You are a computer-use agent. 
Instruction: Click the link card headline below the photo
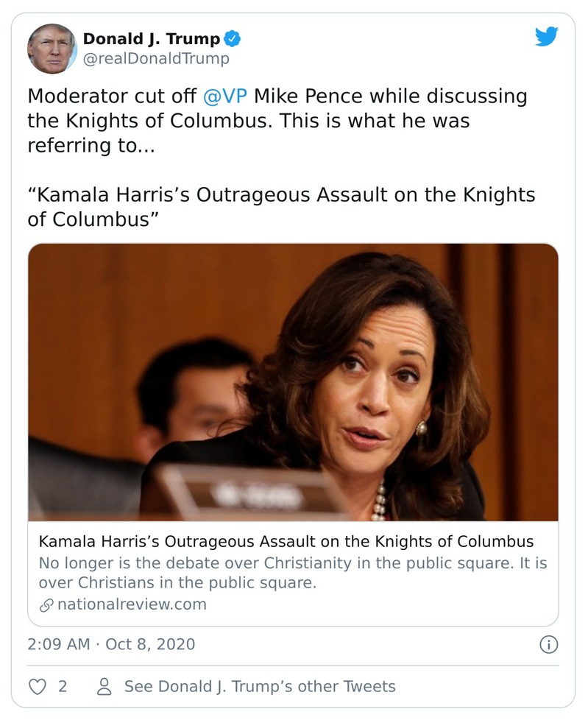pos(286,542)
